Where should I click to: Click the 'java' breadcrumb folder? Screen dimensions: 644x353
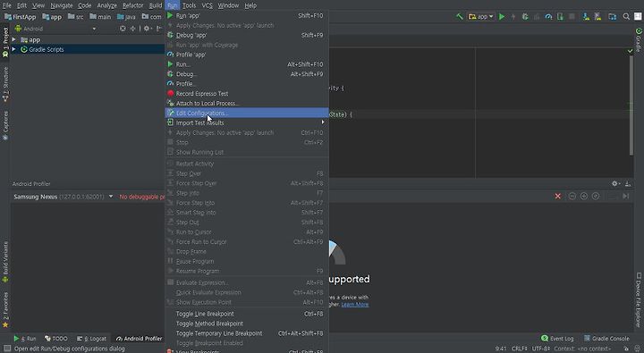click(x=126, y=17)
